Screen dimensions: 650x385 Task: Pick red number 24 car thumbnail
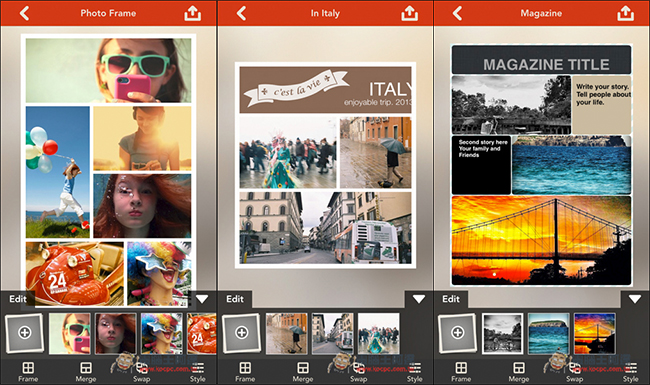click(202, 333)
